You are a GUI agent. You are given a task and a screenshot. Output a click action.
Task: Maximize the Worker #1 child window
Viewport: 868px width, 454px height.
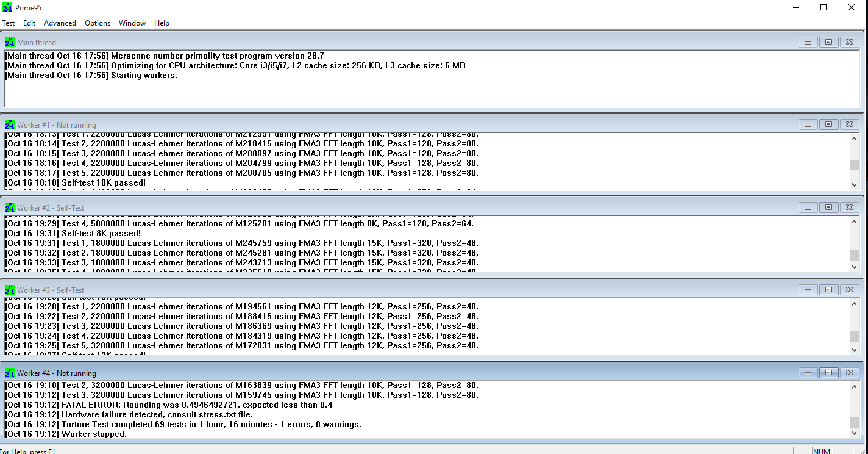click(x=828, y=124)
